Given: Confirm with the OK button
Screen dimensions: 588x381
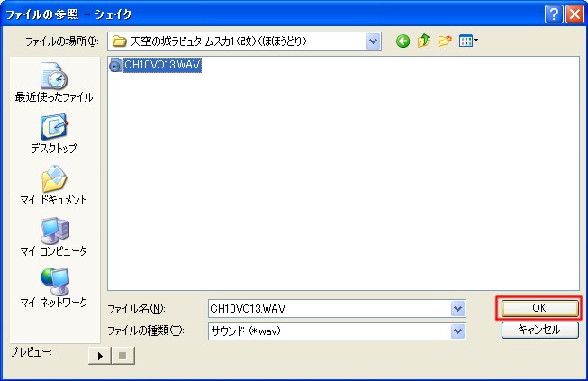Looking at the screenshot, I should point(539,308).
